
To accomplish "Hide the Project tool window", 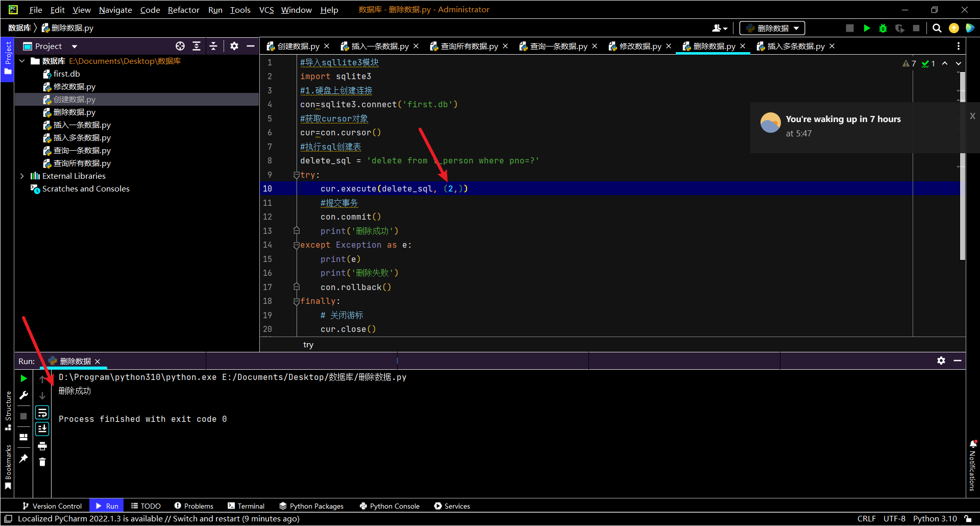I will [251, 46].
